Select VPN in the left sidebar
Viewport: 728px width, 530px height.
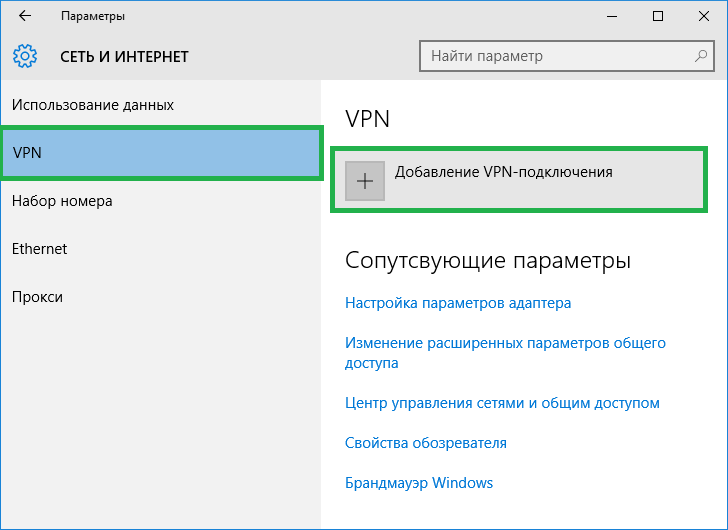(160, 153)
